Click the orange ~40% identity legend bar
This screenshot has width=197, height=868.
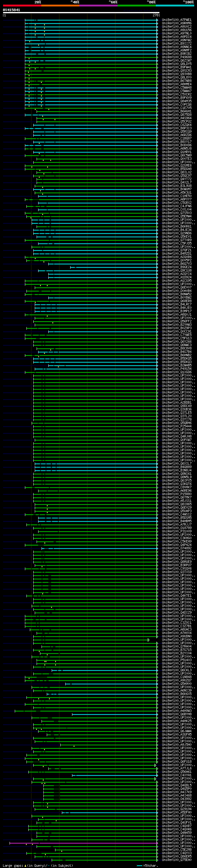(60, 6)
